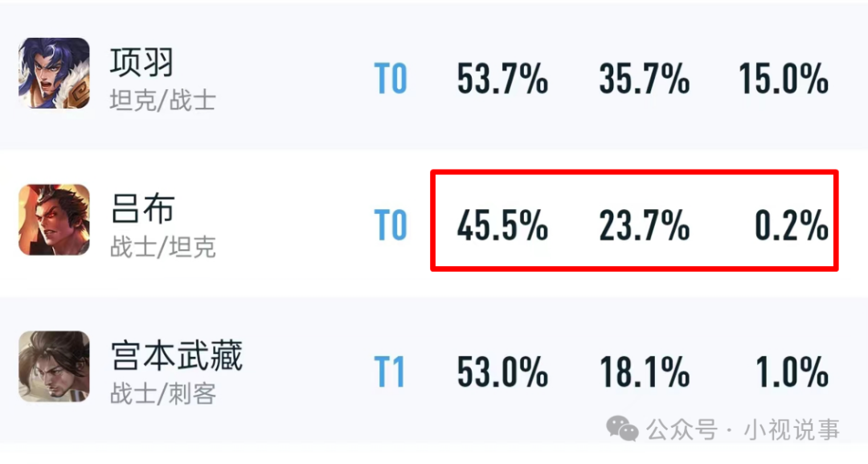Select 项羽's 53.7% win rate value

click(x=502, y=79)
